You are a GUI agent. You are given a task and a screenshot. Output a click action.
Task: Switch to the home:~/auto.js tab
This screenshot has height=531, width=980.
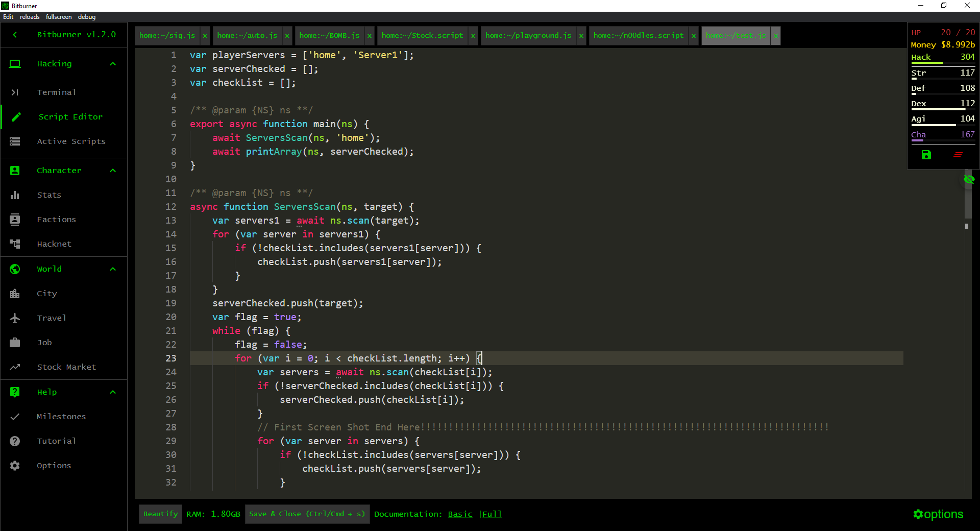coord(247,36)
